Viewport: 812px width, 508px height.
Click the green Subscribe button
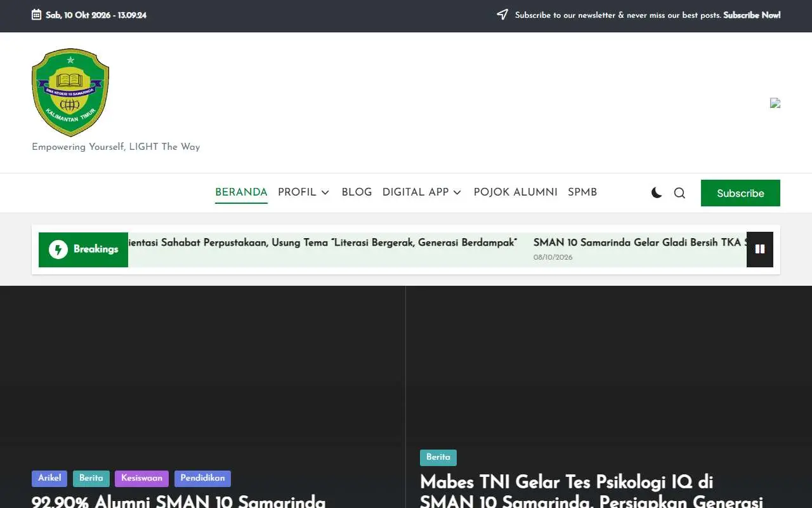(x=740, y=193)
